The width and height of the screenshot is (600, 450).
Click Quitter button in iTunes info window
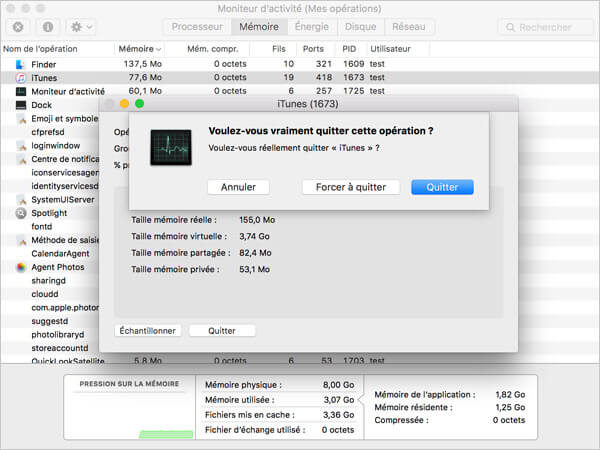222,331
